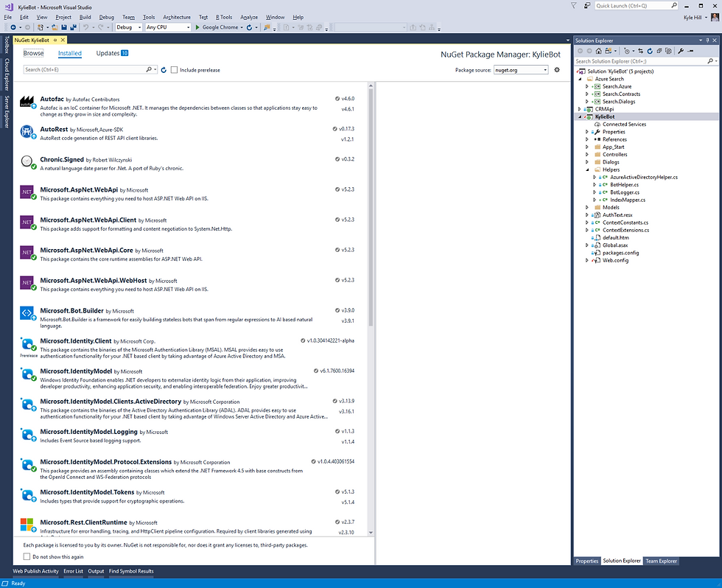Refresh the NuGet package list
This screenshot has width=722, height=588.
pos(164,70)
